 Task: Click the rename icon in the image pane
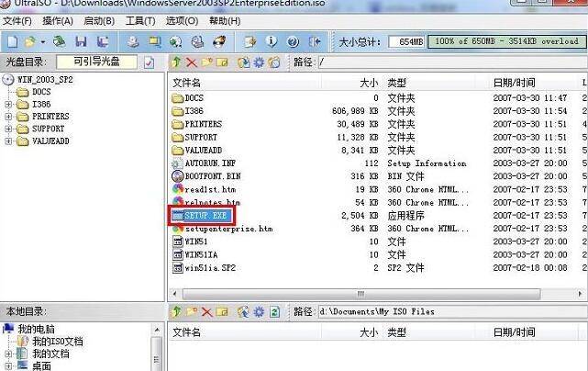(x=222, y=62)
